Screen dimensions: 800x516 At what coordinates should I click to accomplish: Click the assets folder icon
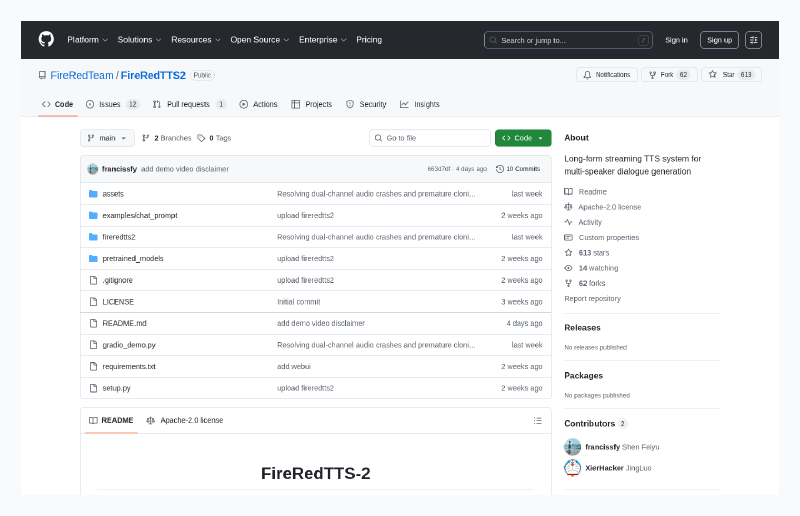(93, 193)
